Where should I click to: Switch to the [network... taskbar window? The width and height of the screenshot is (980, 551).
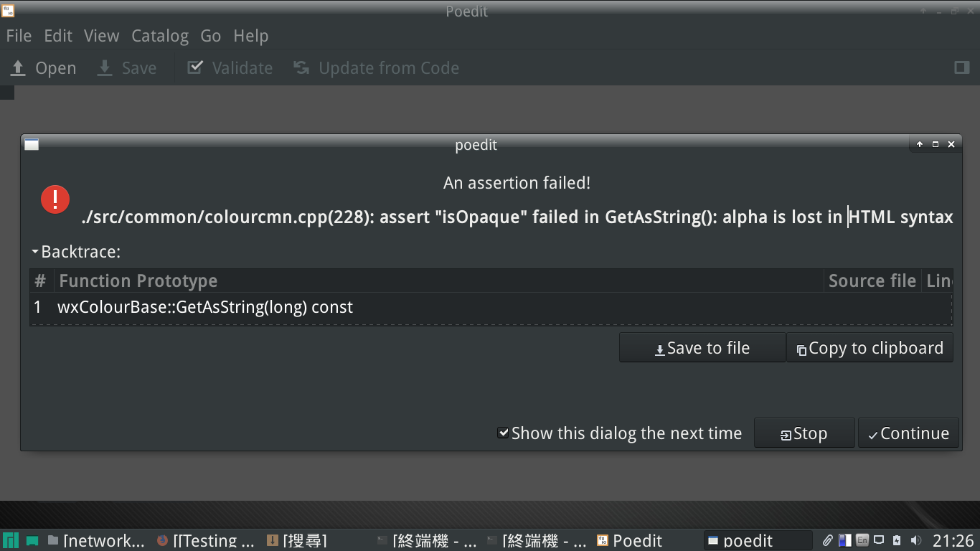(96, 540)
